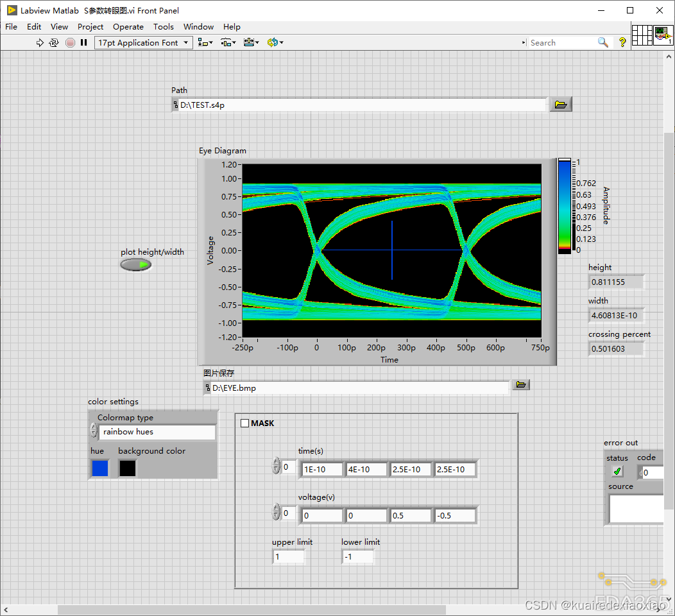This screenshot has width=675, height=616.
Task: Toggle the plot height/width switch
Action: (x=135, y=265)
